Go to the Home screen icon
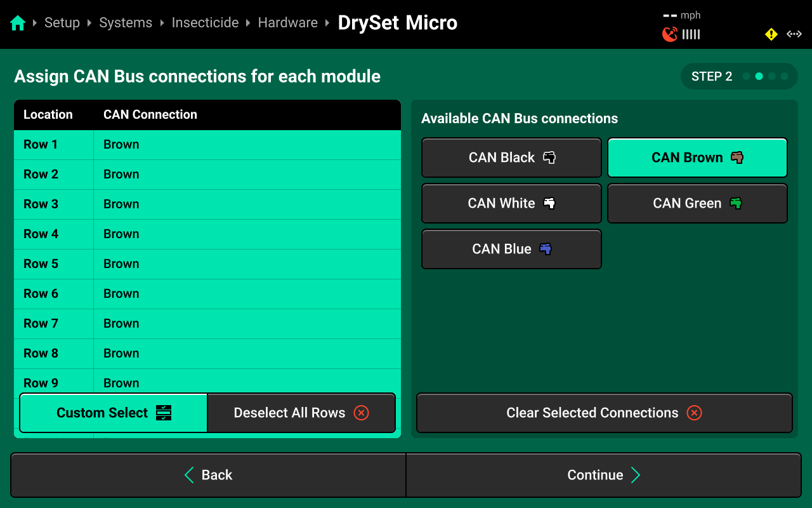Screen dimensions: 812x508 [x=18, y=23]
